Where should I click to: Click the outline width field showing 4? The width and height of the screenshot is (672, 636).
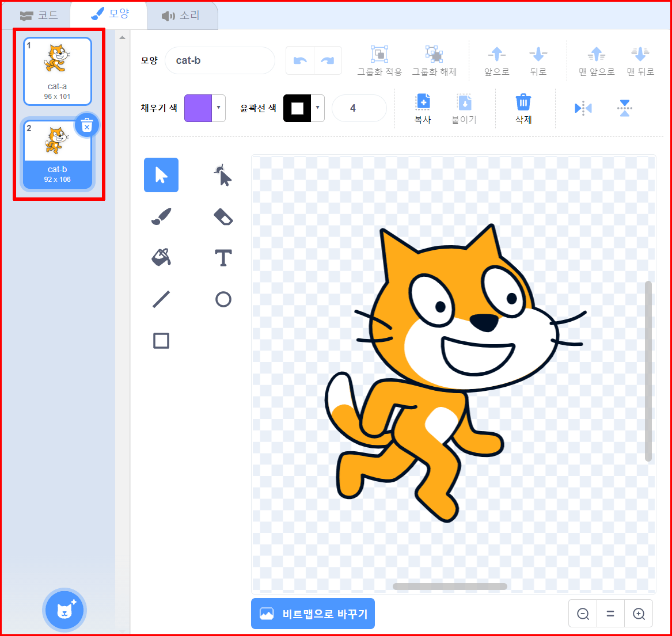tap(359, 108)
